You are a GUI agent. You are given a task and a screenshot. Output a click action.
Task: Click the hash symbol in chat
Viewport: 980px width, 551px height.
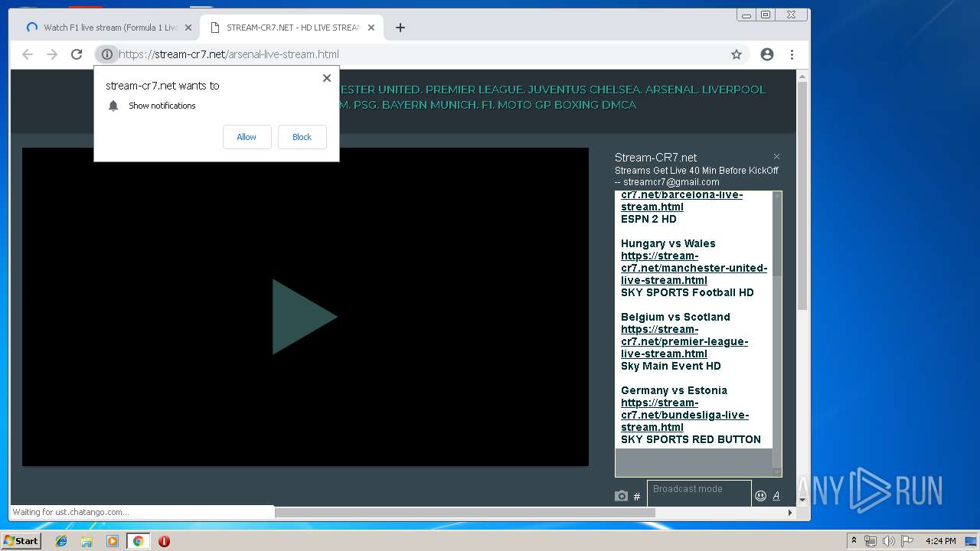637,497
